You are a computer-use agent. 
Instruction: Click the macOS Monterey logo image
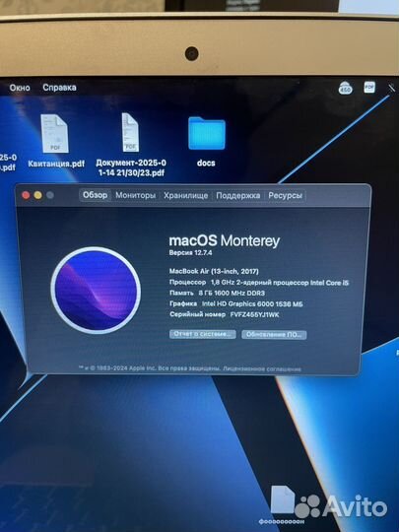pos(96,291)
